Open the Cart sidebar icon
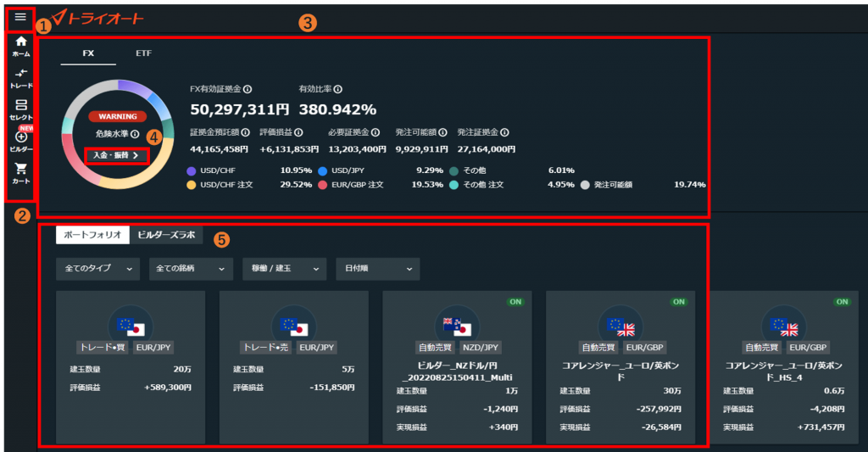The height and width of the screenshot is (452, 868). pos(21,173)
